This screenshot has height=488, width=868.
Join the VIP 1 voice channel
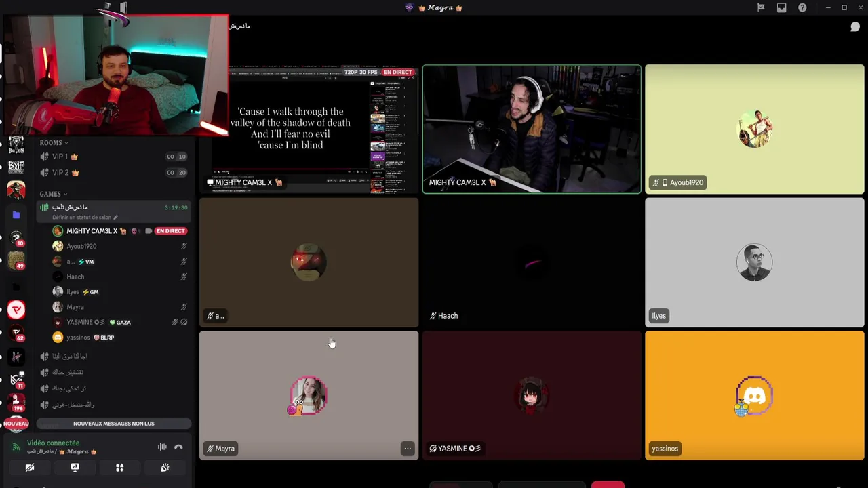click(x=113, y=157)
